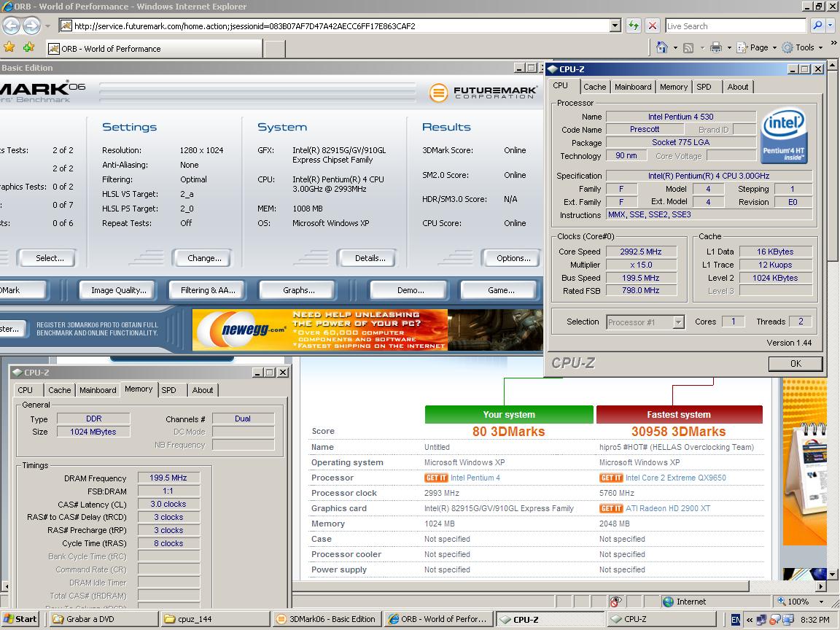Open zoom level 100% dropdown

[822, 602]
